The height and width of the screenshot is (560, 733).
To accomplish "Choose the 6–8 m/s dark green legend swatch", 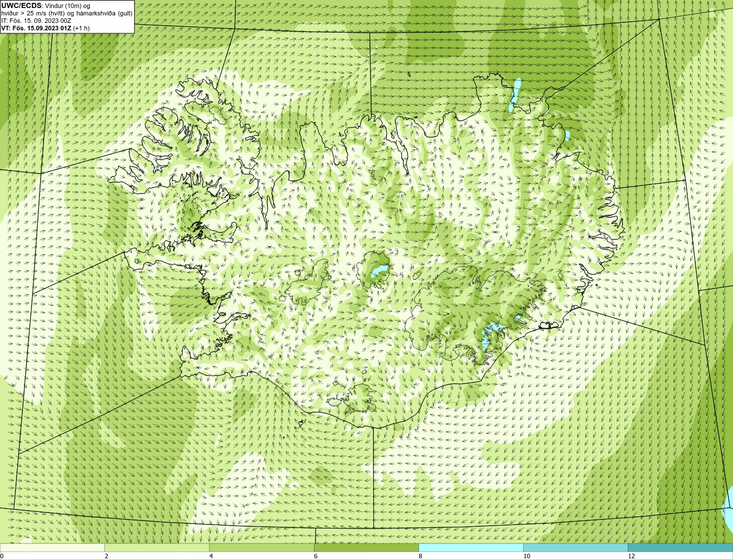I will coord(366,547).
